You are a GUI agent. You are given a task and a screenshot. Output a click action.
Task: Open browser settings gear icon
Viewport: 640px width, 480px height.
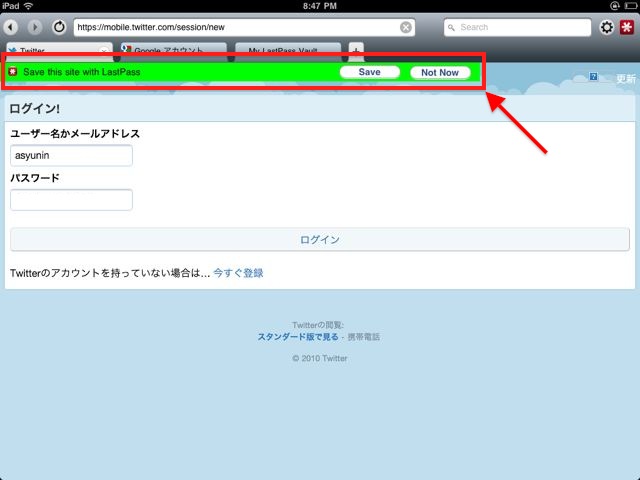coord(607,27)
